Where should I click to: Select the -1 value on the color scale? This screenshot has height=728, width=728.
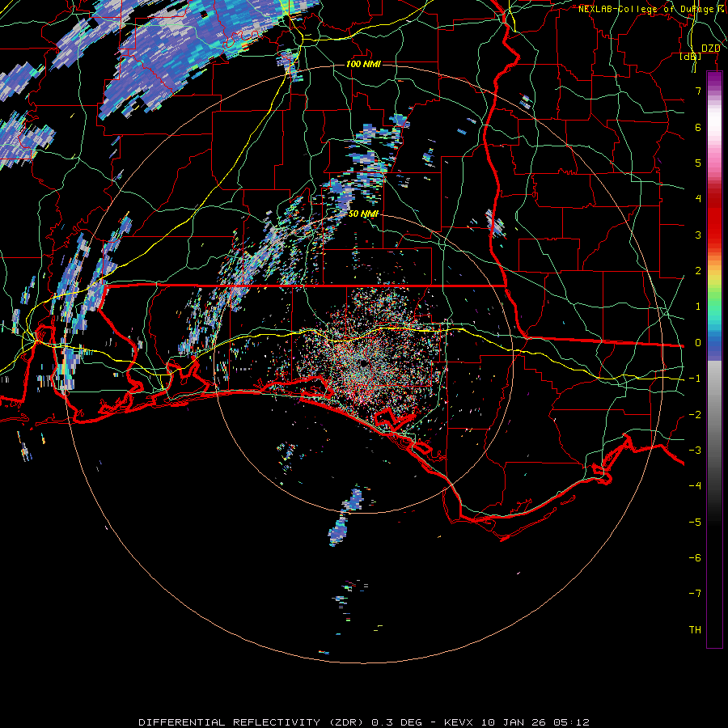click(x=695, y=379)
